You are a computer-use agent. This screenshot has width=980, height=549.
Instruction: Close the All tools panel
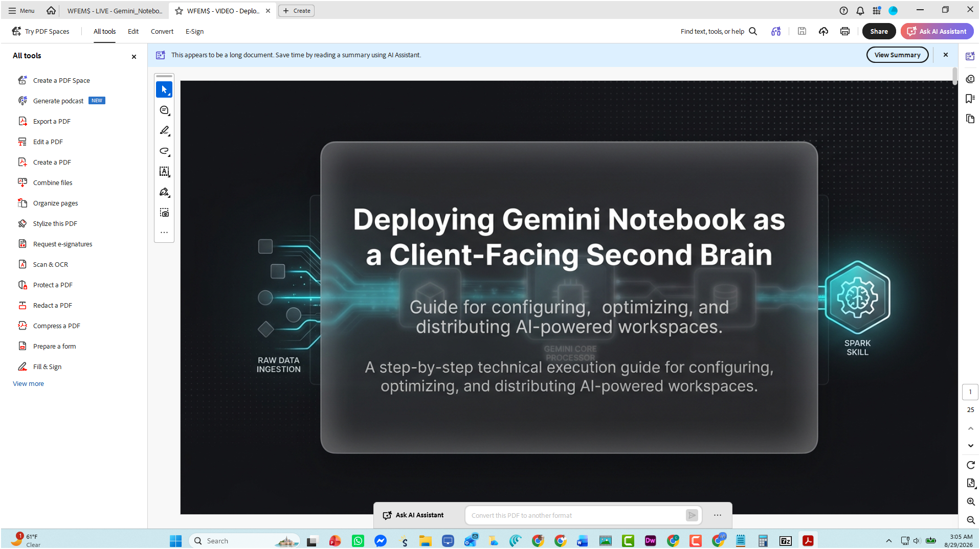pos(134,57)
